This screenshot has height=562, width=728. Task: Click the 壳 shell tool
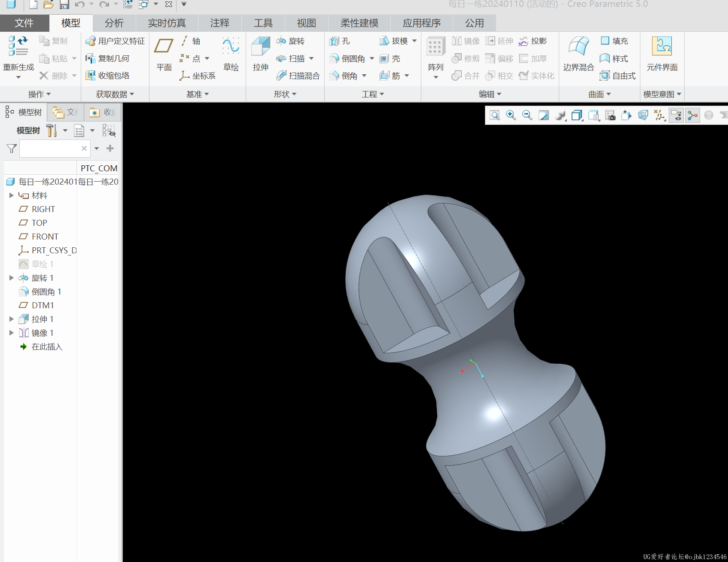[390, 59]
